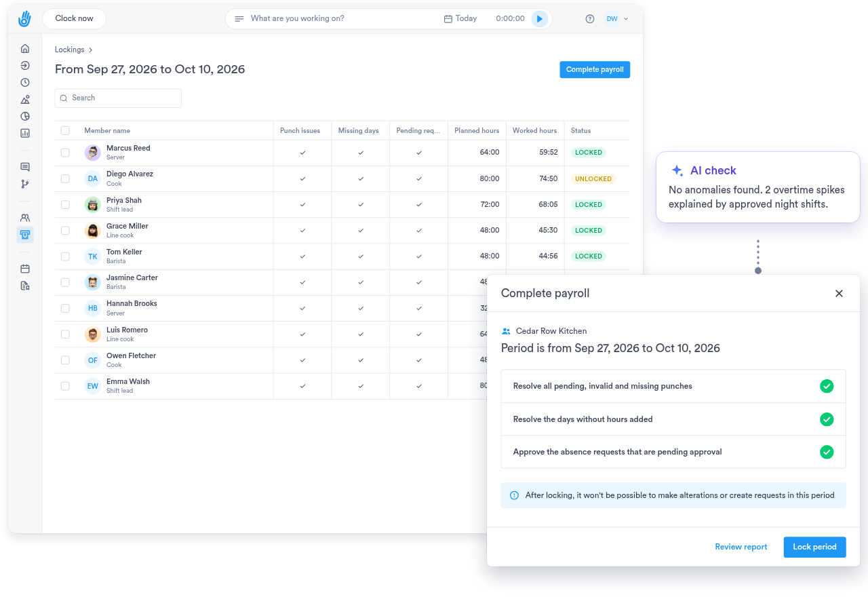Click the Lock period button
This screenshot has height=597, width=868.
click(814, 547)
